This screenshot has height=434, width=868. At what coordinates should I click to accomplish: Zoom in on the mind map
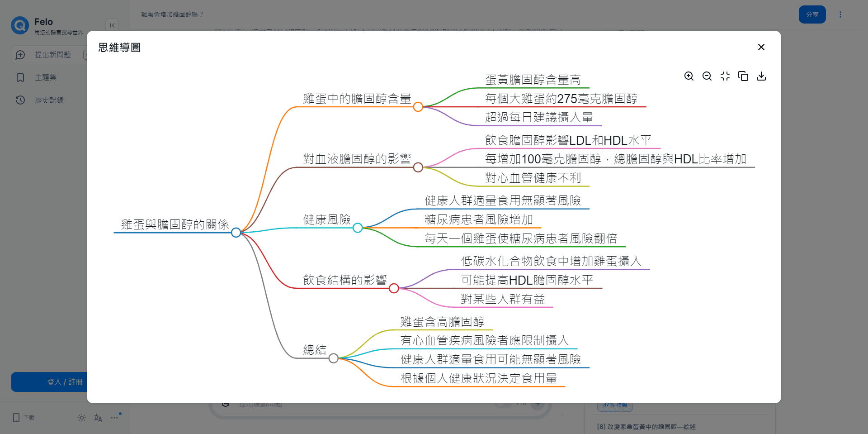click(689, 76)
